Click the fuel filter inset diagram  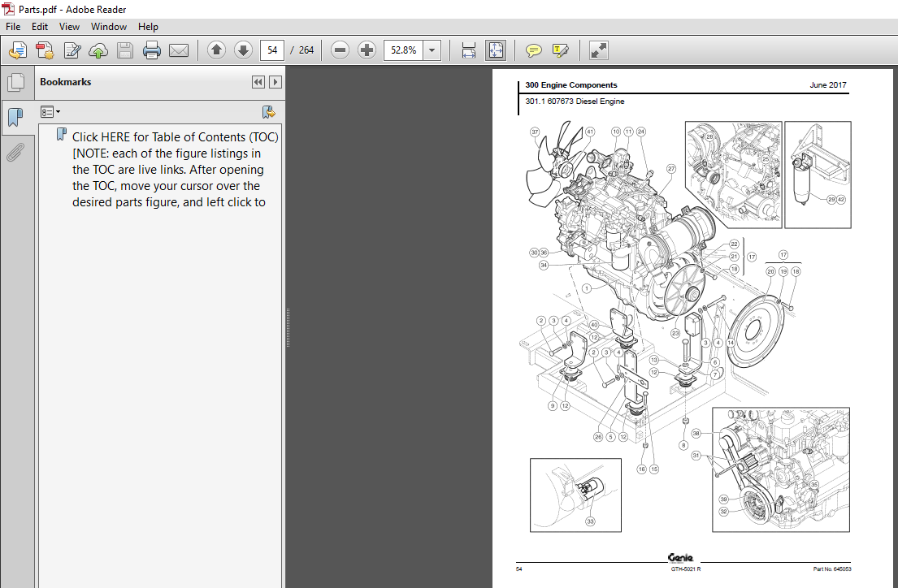(818, 175)
